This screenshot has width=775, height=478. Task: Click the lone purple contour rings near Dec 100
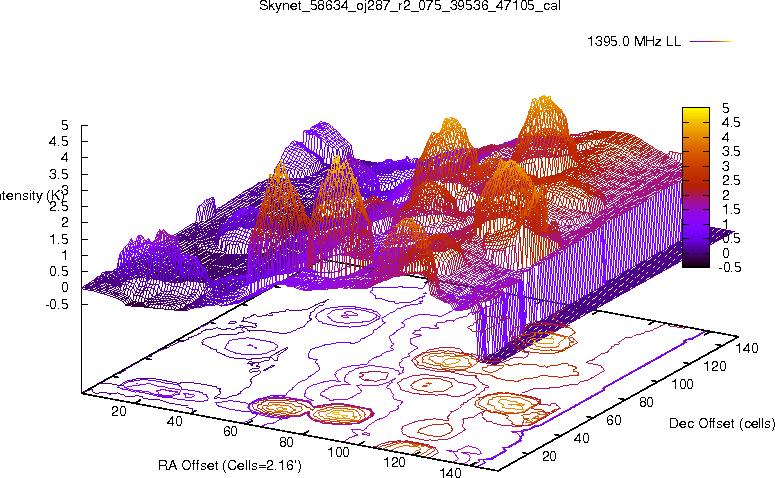pos(347,314)
